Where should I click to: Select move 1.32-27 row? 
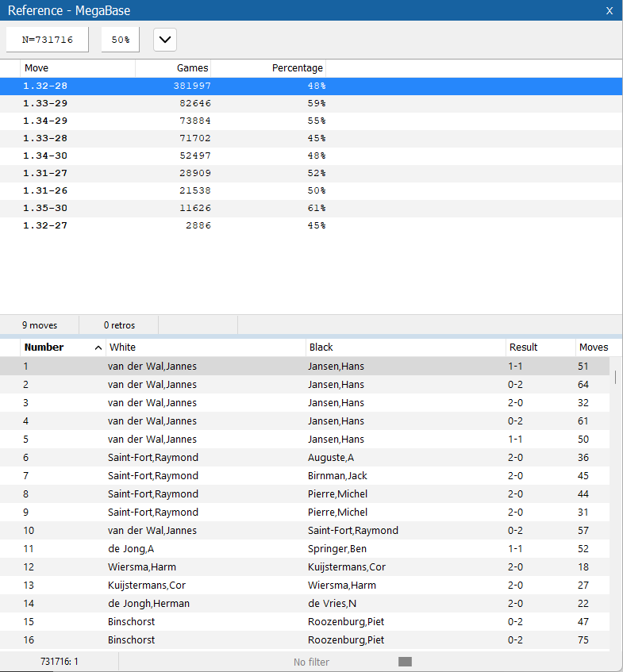pos(311,225)
